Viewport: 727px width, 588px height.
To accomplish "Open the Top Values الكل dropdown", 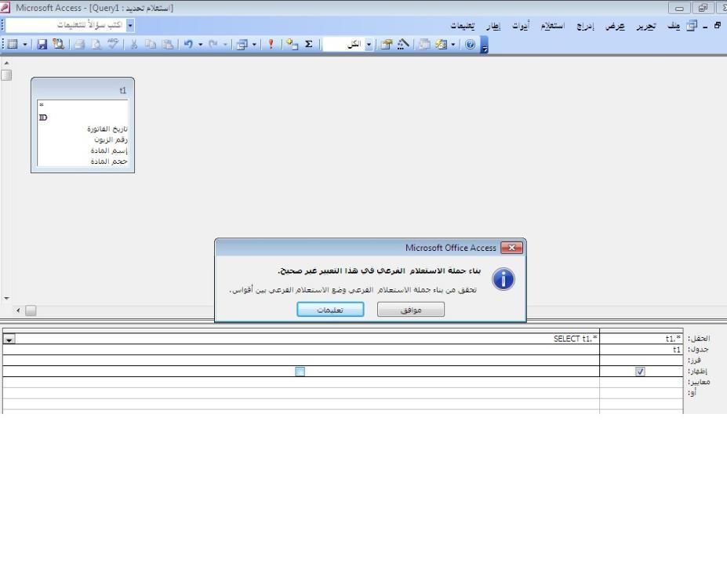I will click(369, 45).
